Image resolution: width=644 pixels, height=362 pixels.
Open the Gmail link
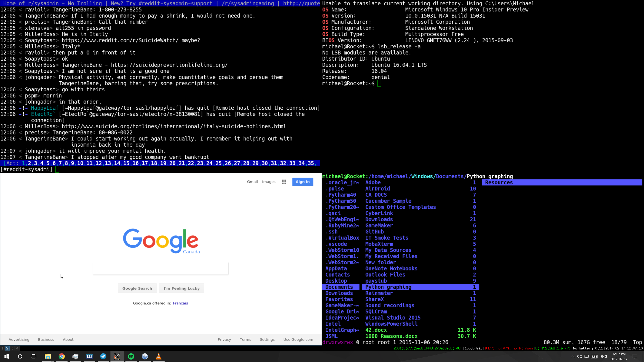pyautogui.click(x=252, y=182)
